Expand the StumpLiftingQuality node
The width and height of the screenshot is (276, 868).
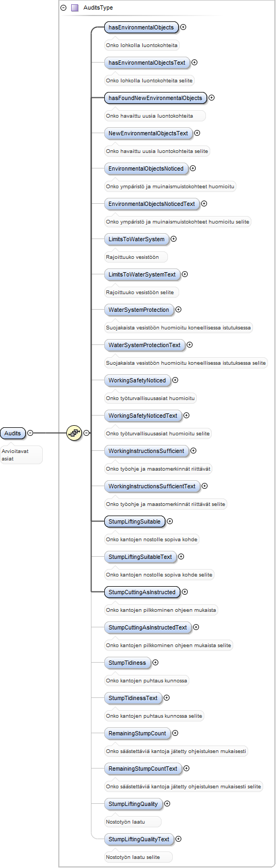click(x=167, y=803)
